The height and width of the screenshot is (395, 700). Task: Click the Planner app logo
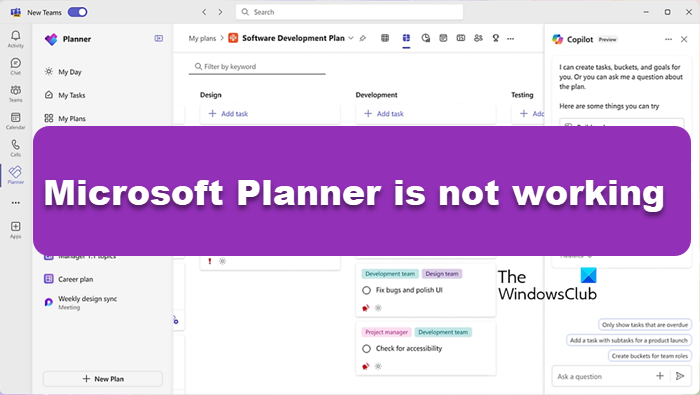(51, 39)
